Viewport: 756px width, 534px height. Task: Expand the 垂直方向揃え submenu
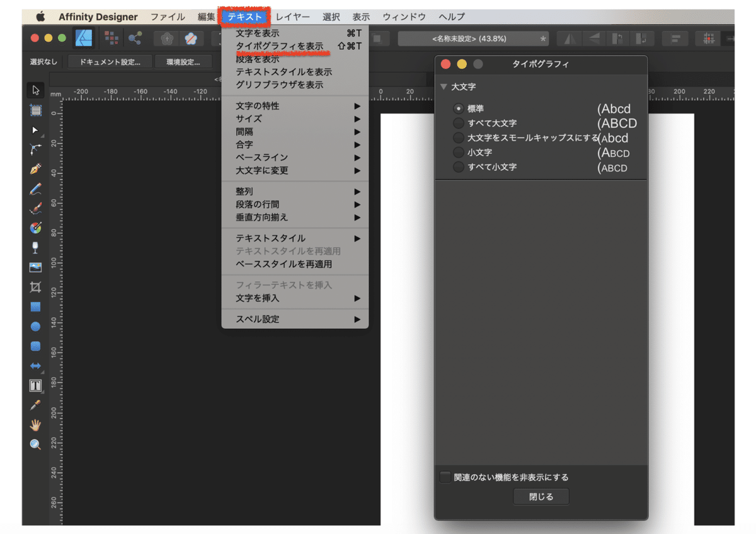[295, 218]
